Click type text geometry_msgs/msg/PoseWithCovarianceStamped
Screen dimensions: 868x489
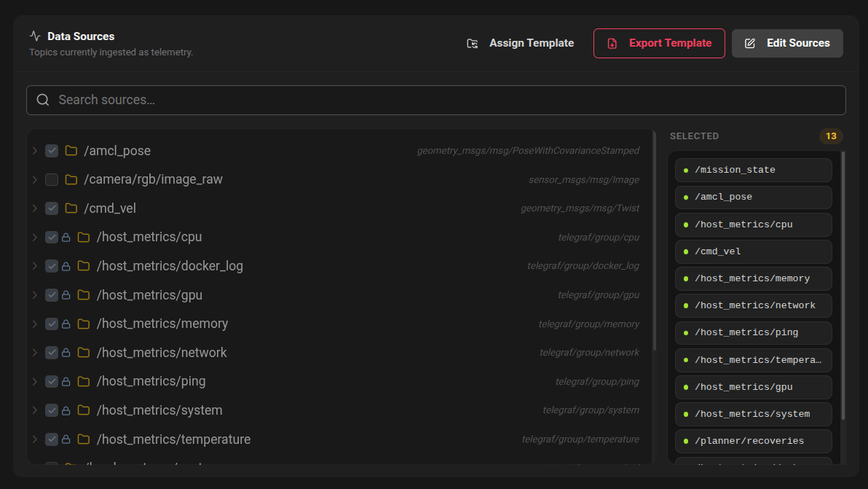(528, 151)
